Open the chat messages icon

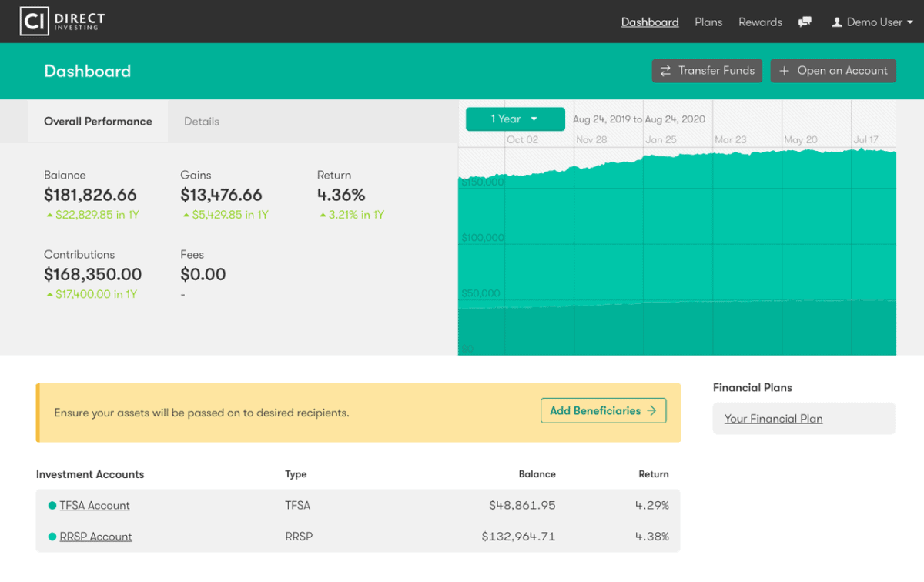pos(805,22)
